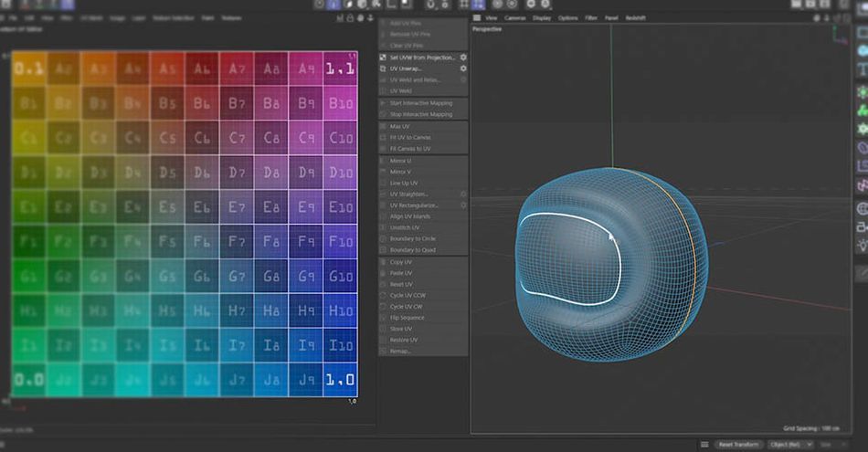Screen dimensions: 868x452
Task: Run Align UV Islands
Action: [423, 216]
